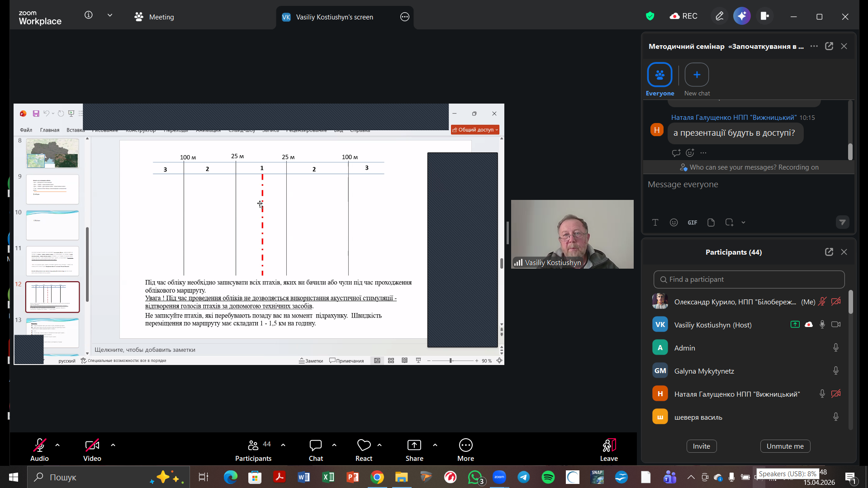Viewport: 868px width, 488px height.
Task: Adjust the PowerPoint zoom slider
Action: pos(451,361)
